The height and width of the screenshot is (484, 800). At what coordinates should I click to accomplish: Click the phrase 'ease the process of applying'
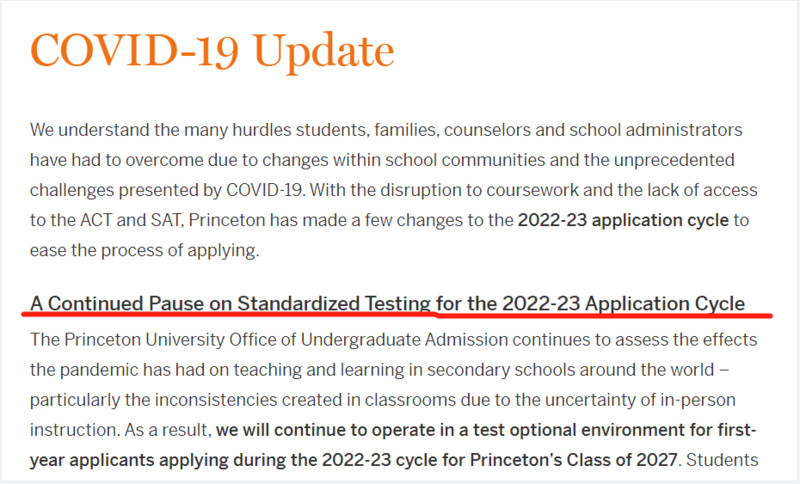click(143, 250)
